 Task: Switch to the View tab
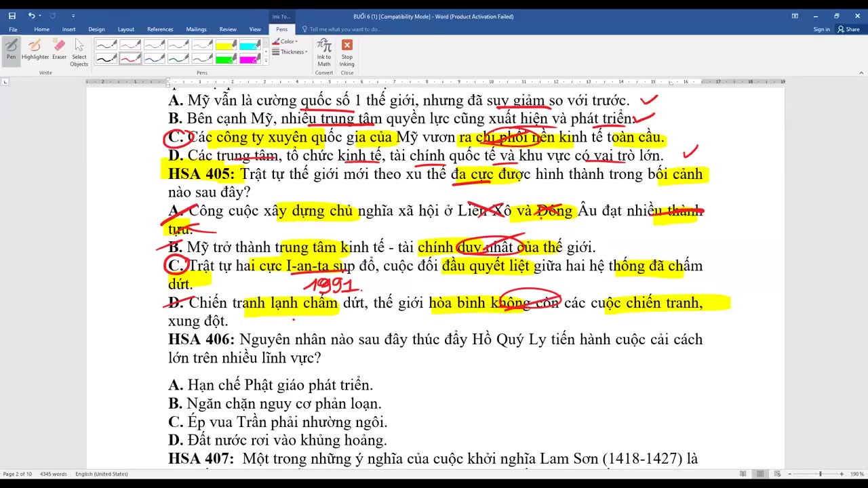[255, 29]
